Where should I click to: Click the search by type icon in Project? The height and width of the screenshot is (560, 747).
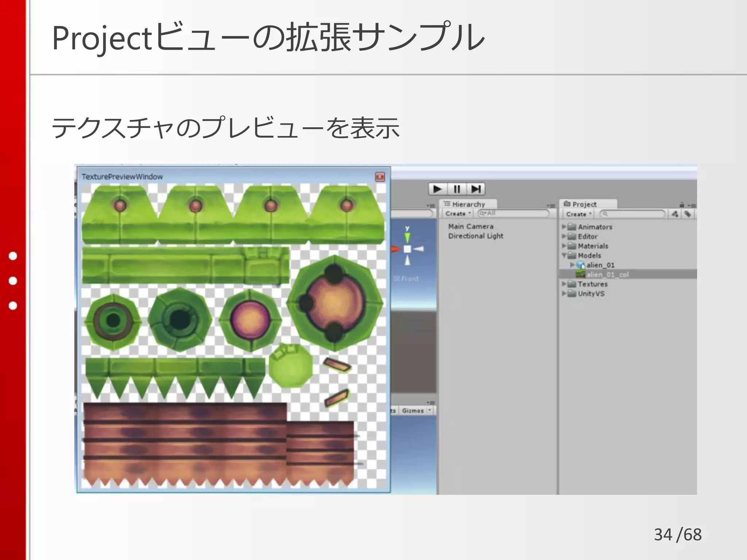(x=675, y=214)
